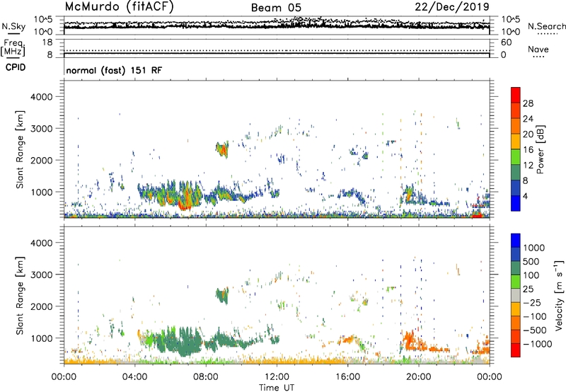Select the Beam 05 label

coord(276,8)
